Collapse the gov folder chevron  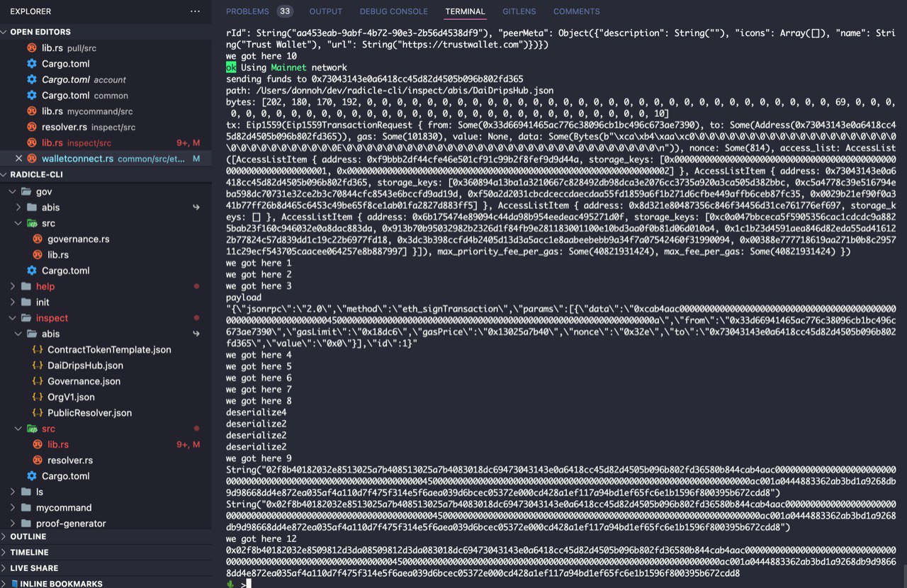12,192
